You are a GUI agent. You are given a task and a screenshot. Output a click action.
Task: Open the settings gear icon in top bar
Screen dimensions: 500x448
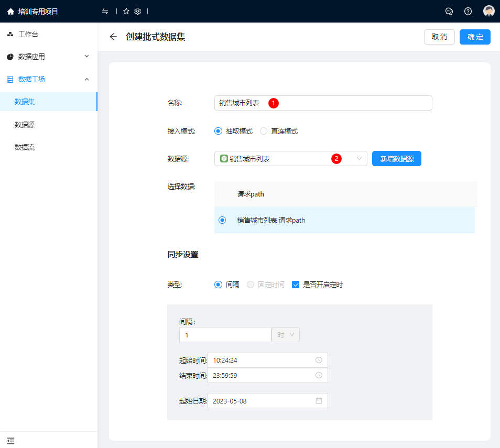click(138, 11)
